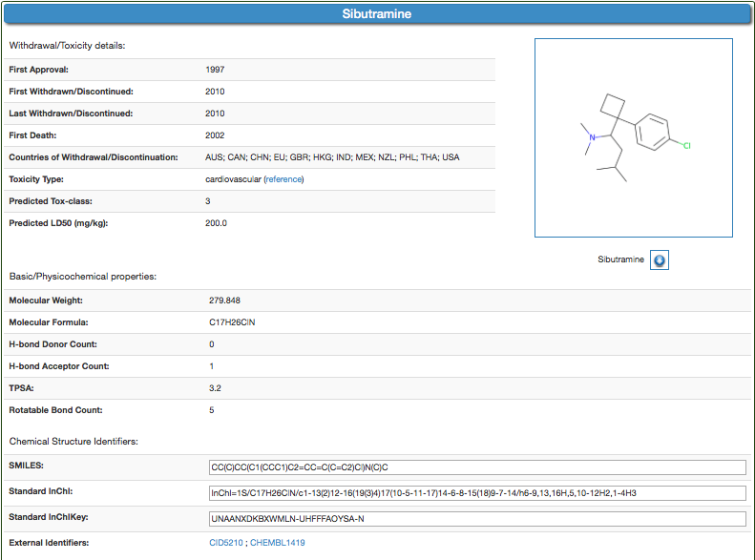
Task: Click inside the SMILES text field
Action: tap(476, 467)
